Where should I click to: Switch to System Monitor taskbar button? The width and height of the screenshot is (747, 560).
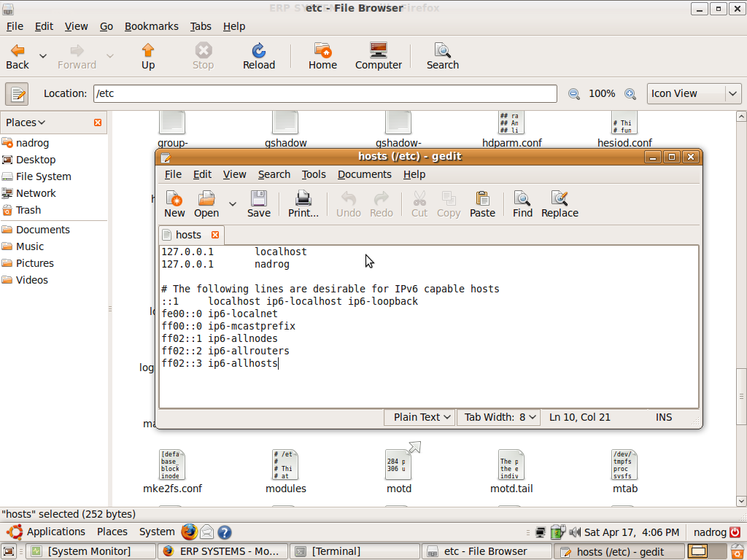pyautogui.click(x=90, y=551)
